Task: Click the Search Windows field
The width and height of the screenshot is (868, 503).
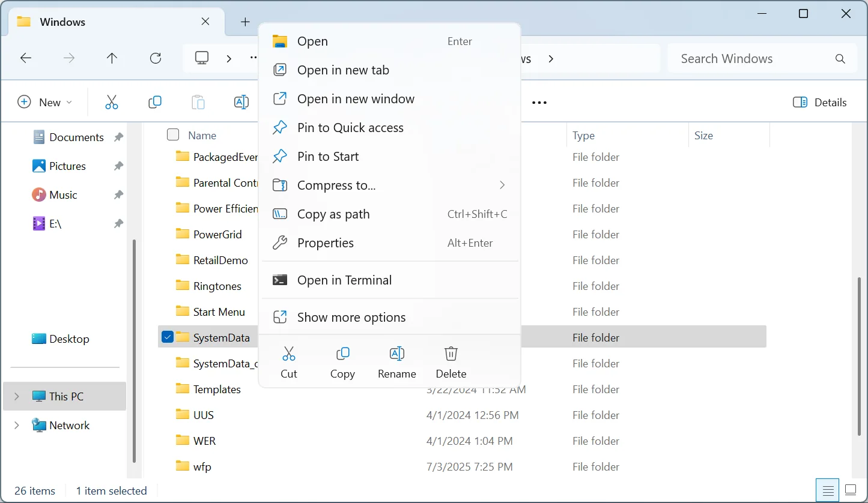Action: [x=762, y=59]
